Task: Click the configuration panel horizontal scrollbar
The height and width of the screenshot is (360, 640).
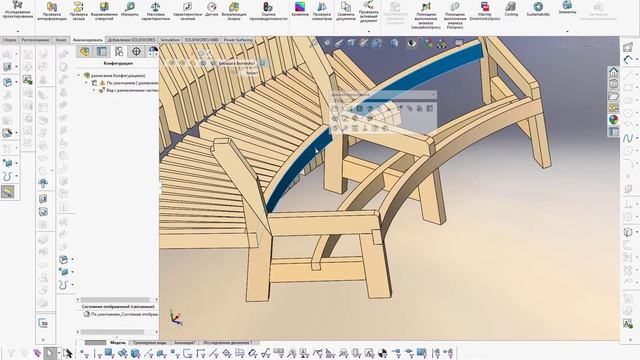Action: tap(115, 300)
